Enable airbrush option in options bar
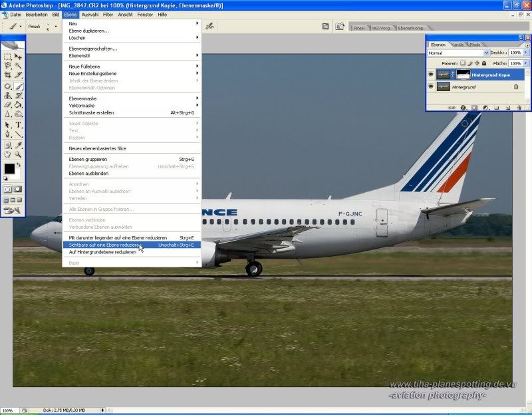Image resolution: width=532 pixels, height=415 pixels. [209, 26]
